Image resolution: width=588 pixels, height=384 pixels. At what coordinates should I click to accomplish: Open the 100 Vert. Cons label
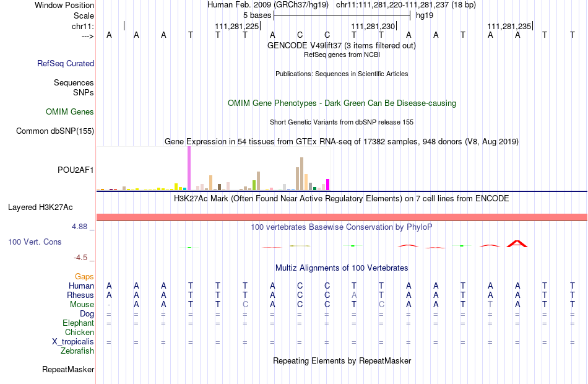click(35, 242)
